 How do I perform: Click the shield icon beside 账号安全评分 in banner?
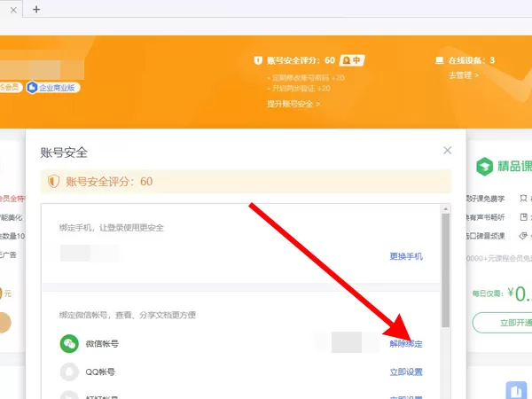[258, 60]
